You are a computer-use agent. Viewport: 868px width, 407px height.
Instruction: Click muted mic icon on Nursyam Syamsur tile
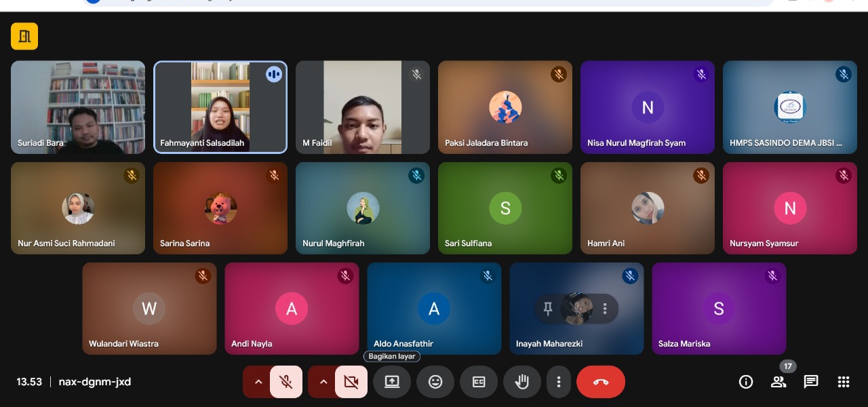(844, 176)
